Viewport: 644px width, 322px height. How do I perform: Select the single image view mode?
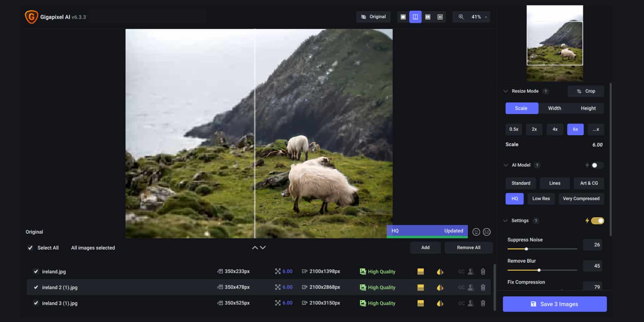(x=403, y=16)
